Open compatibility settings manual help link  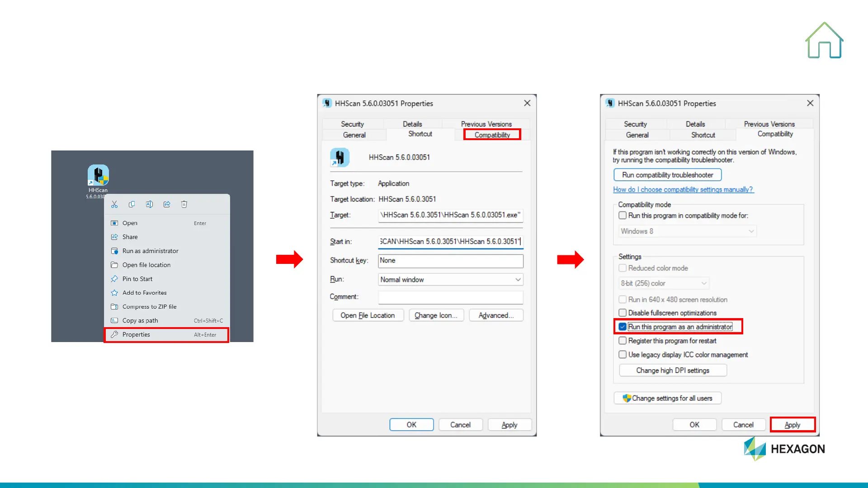pos(683,190)
